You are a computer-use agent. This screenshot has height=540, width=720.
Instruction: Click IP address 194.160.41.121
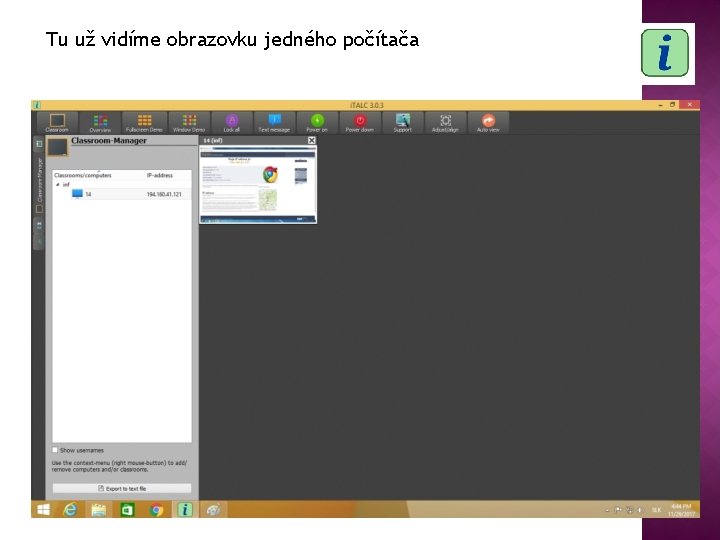click(164, 195)
